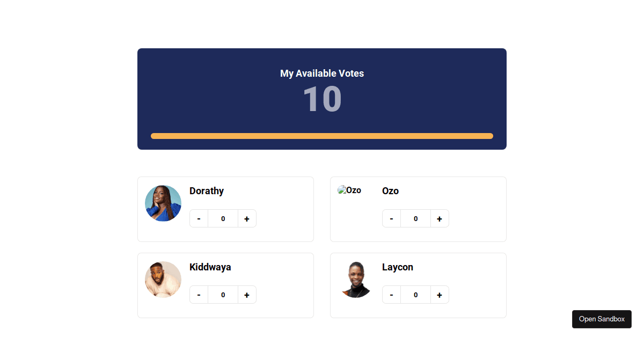Decrease Dorathy's votes using minus button

199,218
